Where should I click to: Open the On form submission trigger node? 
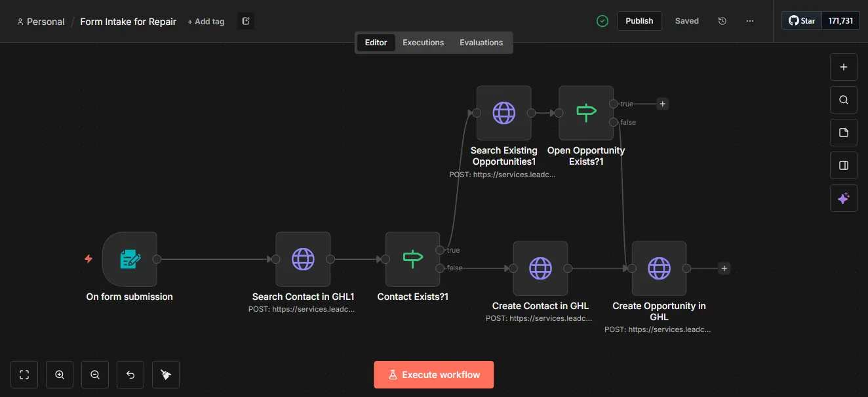click(130, 259)
